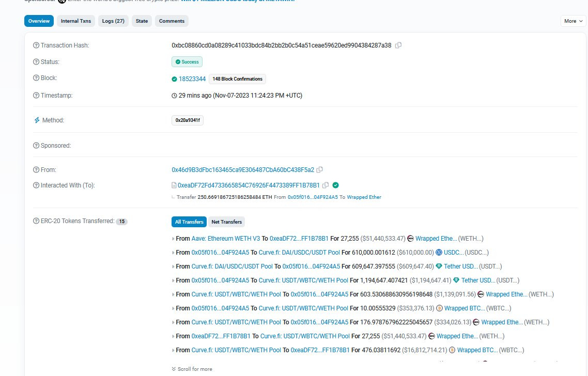This screenshot has height=376, width=588.
Task: Select the transaction hash text 0xbc08860c...
Action: [x=282, y=45]
